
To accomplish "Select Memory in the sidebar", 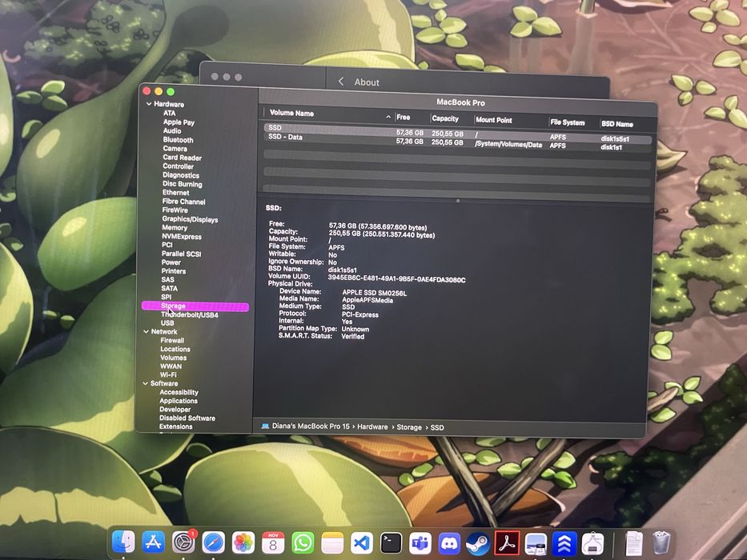I will click(x=175, y=228).
